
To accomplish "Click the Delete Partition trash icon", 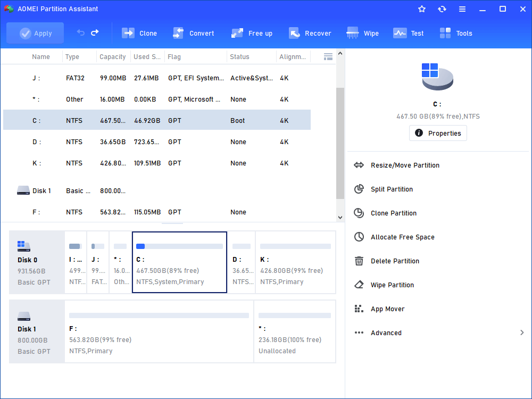I will tap(359, 261).
